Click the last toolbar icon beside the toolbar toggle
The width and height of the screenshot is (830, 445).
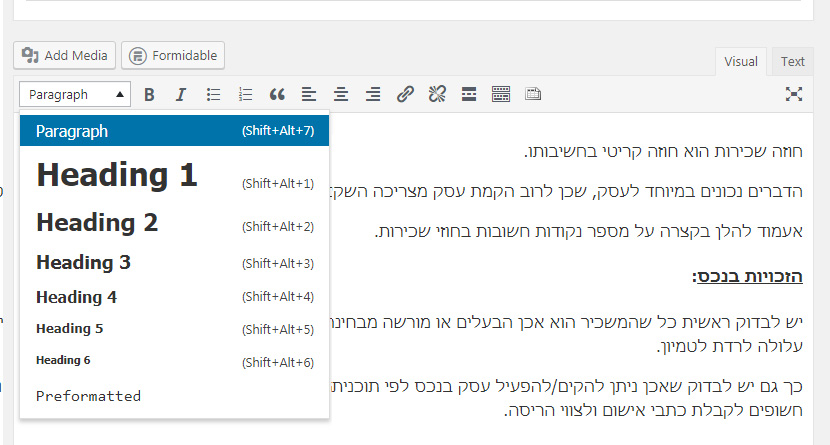coord(533,95)
